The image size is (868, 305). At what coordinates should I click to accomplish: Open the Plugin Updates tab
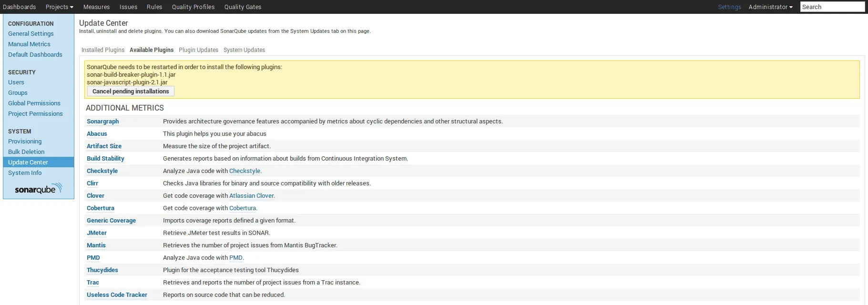click(x=198, y=50)
